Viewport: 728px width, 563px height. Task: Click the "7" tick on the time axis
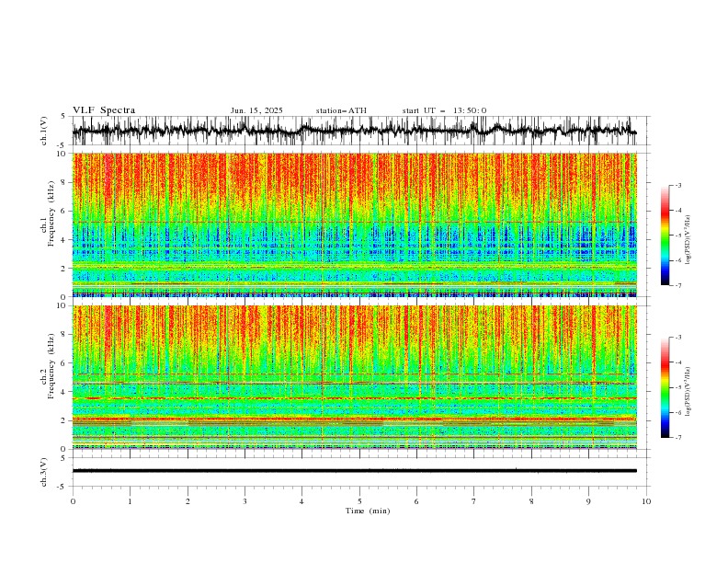pyautogui.click(x=474, y=501)
